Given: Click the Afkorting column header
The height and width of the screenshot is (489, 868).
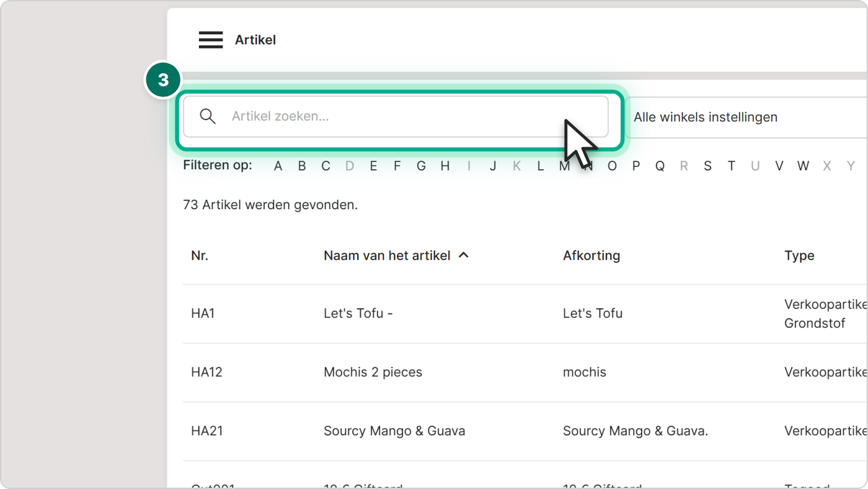Looking at the screenshot, I should 591,255.
